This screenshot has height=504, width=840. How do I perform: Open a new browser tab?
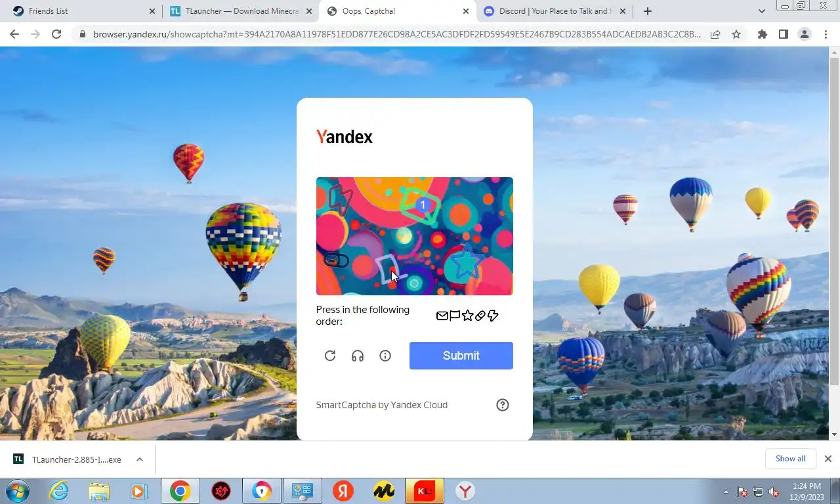[x=648, y=11]
